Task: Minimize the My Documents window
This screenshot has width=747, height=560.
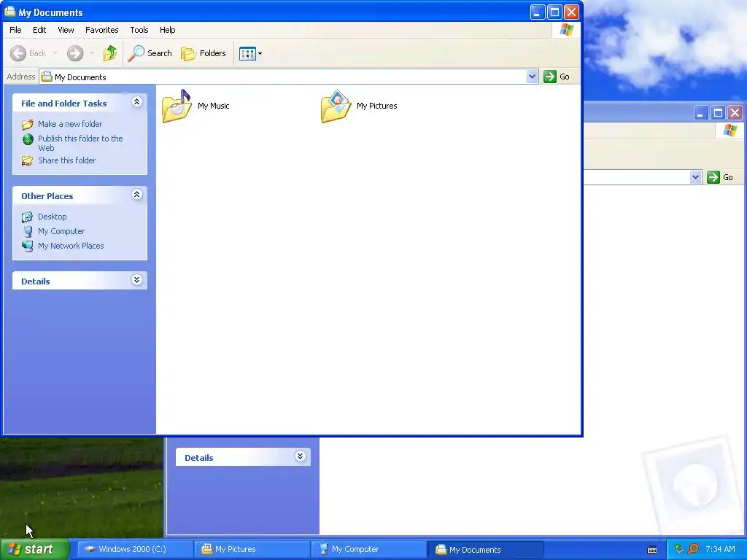Action: pos(538,12)
